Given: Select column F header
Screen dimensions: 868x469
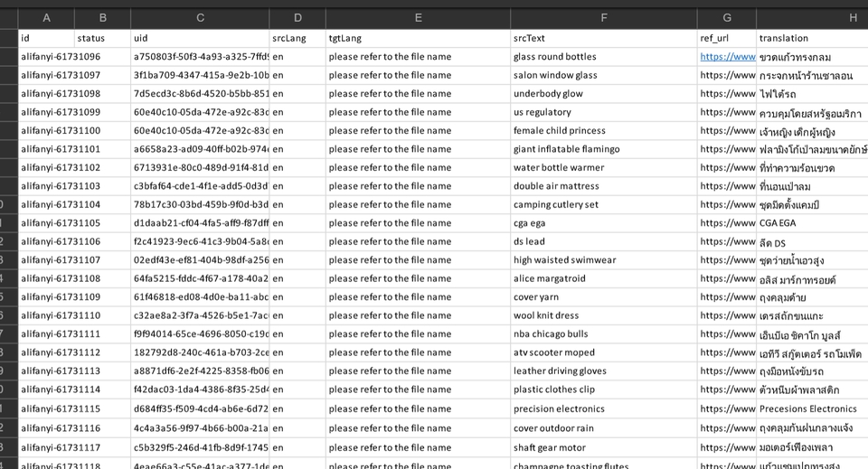Looking at the screenshot, I should pyautogui.click(x=603, y=18).
